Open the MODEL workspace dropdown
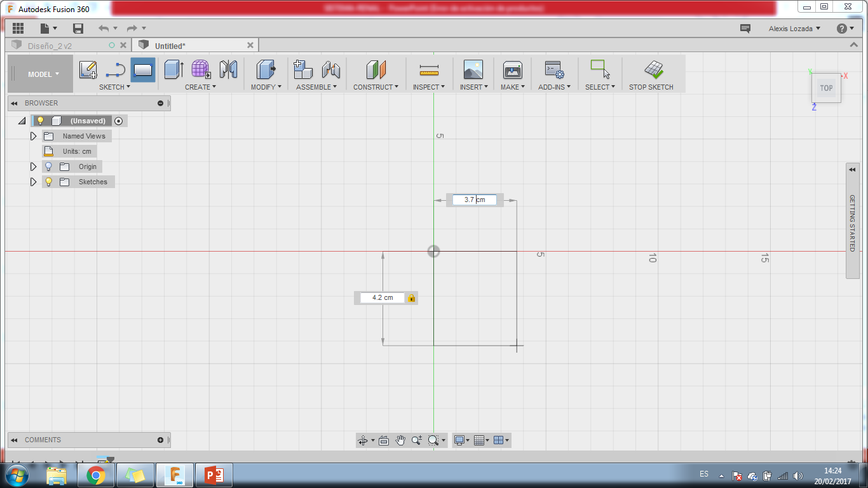Viewport: 868px width, 488px height. pos(43,74)
